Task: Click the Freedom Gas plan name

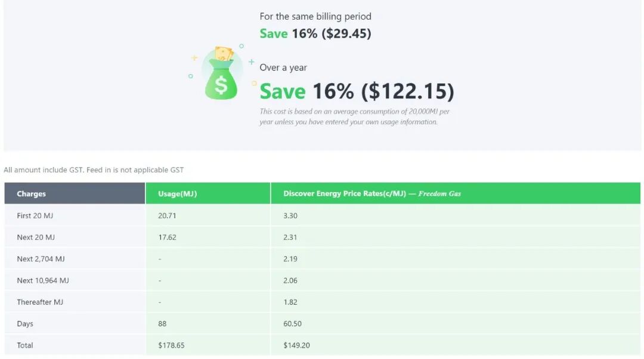Action: [439, 193]
